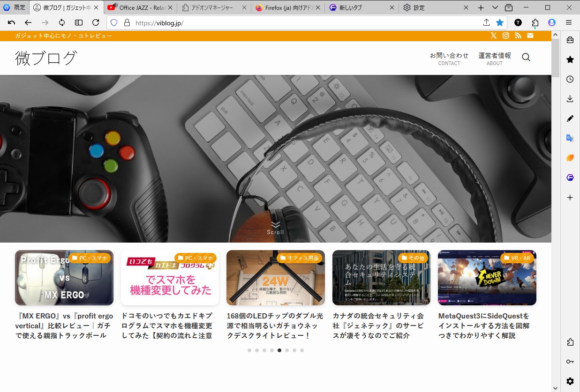This screenshot has width=580, height=392.
Task: Click the email contact icon
Action: click(530, 35)
